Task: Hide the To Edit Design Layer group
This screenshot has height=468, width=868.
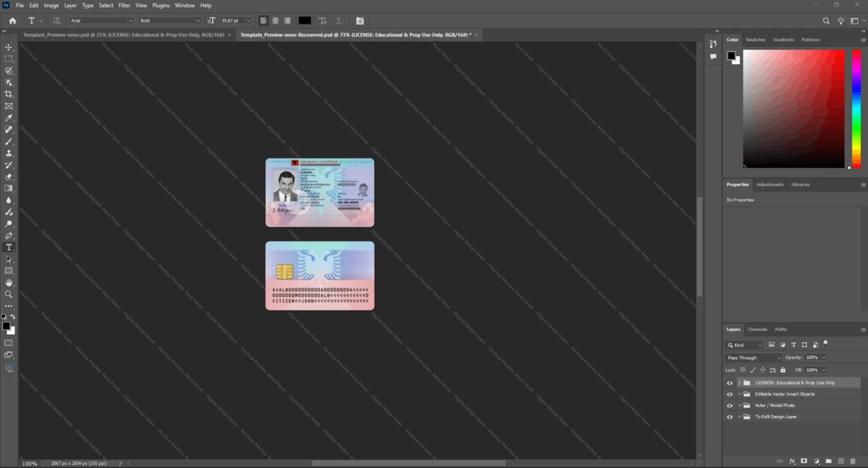Action: coord(730,417)
